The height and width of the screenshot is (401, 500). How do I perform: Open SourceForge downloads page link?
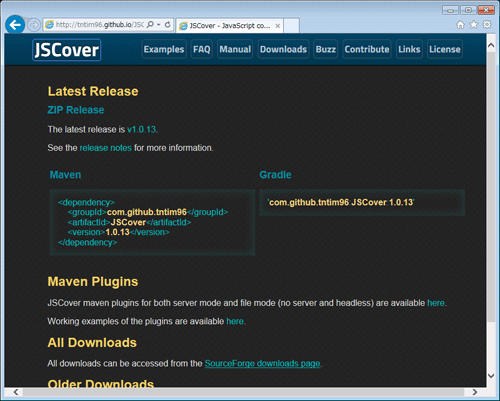[x=262, y=363]
